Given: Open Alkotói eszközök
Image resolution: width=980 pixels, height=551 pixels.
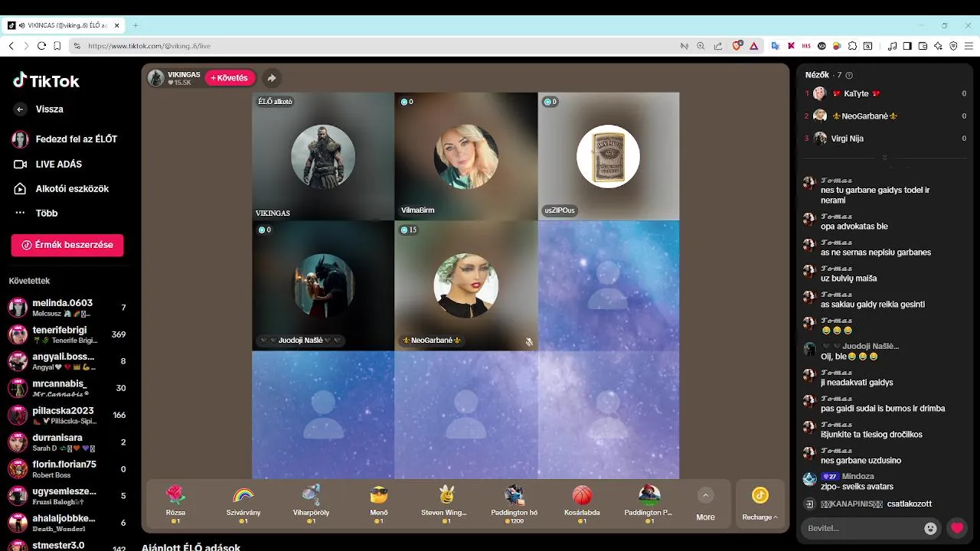Looking at the screenshot, I should click(61, 188).
